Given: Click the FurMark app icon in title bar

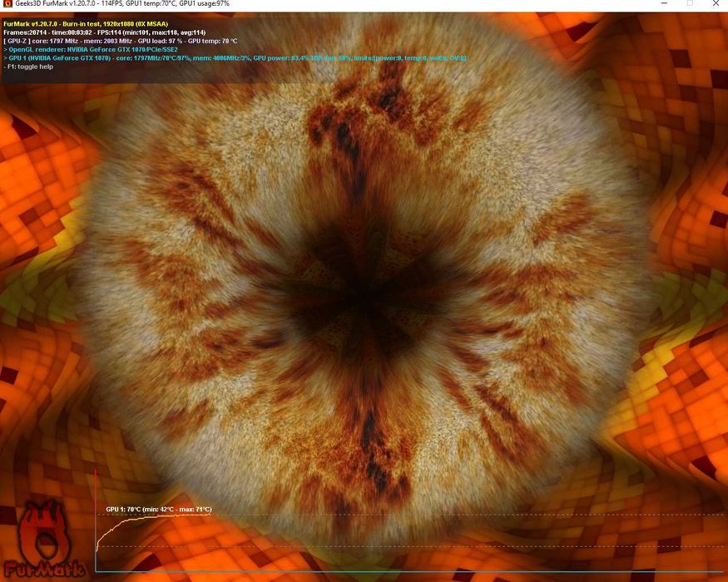Looking at the screenshot, I should pos(7,3).
